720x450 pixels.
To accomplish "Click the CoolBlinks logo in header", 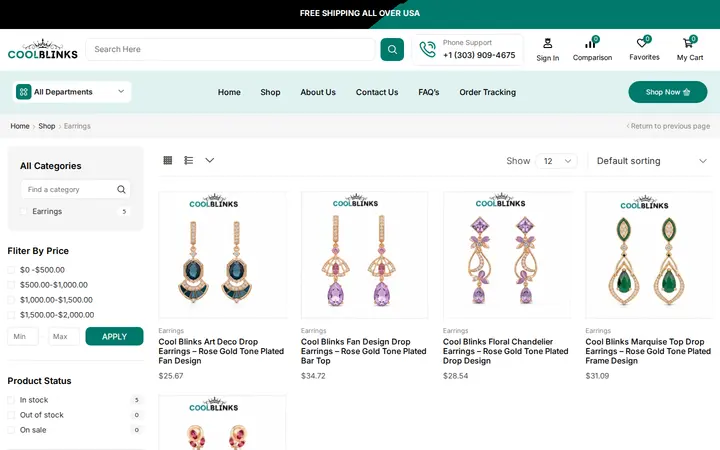I will 43,50.
